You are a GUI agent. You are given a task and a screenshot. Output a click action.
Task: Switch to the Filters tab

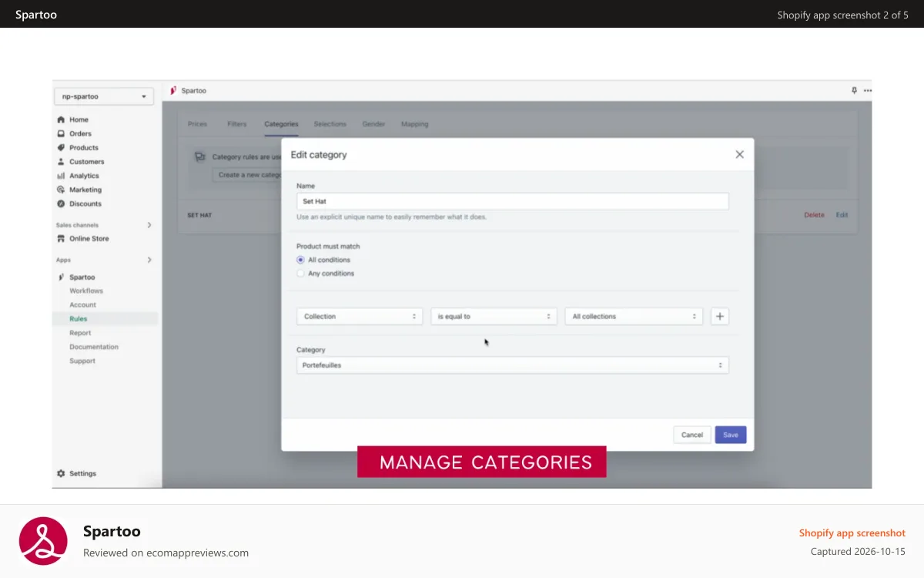tap(237, 124)
